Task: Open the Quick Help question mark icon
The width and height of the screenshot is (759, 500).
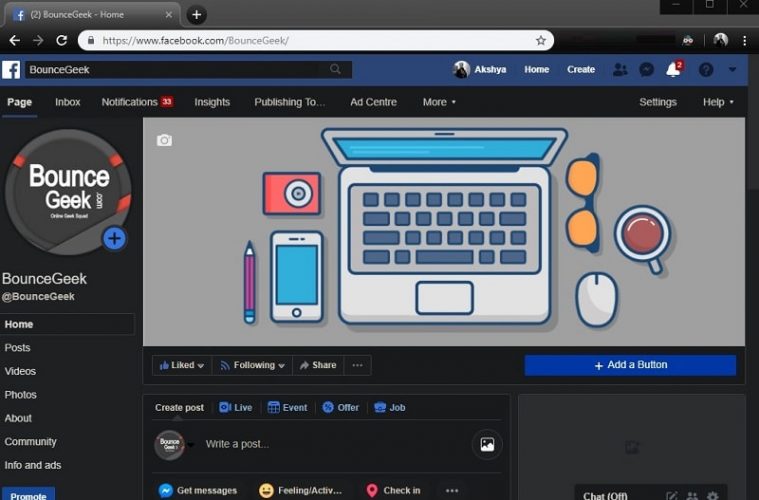Action: 706,70
